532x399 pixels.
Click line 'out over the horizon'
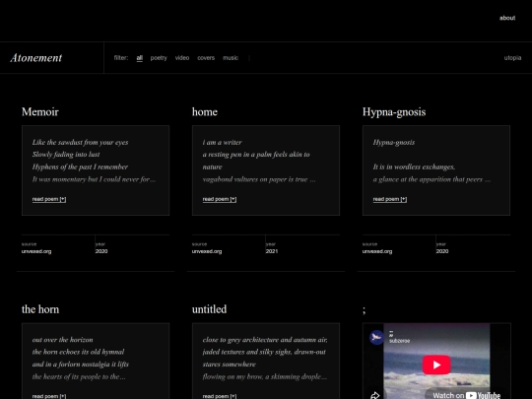62,340
